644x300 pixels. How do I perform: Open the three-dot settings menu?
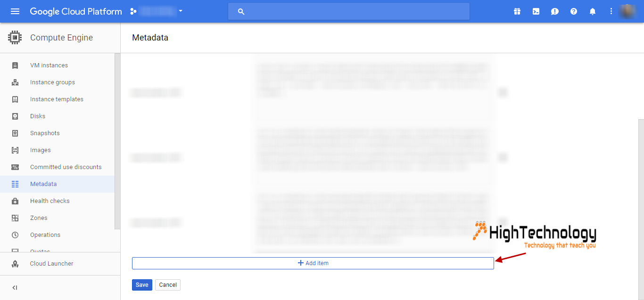tap(611, 11)
